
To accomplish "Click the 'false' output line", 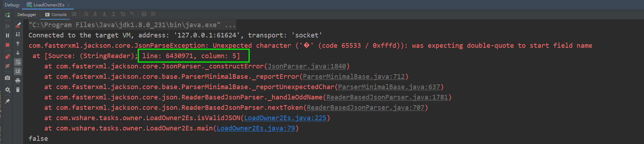I will [x=38, y=139].
